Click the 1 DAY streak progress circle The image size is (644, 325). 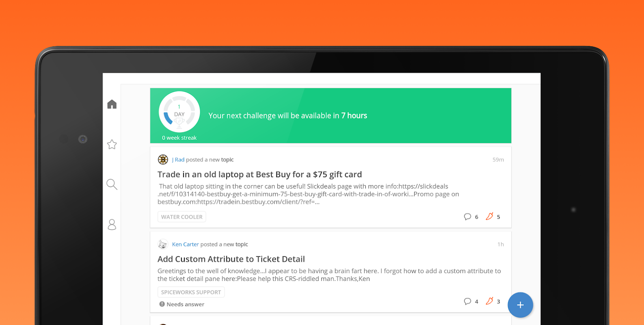point(179,112)
